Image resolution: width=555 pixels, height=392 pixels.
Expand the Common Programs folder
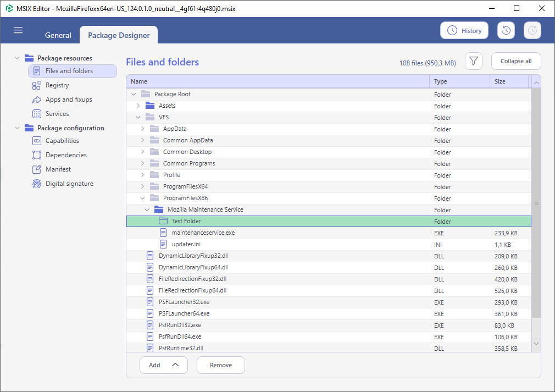(x=143, y=163)
